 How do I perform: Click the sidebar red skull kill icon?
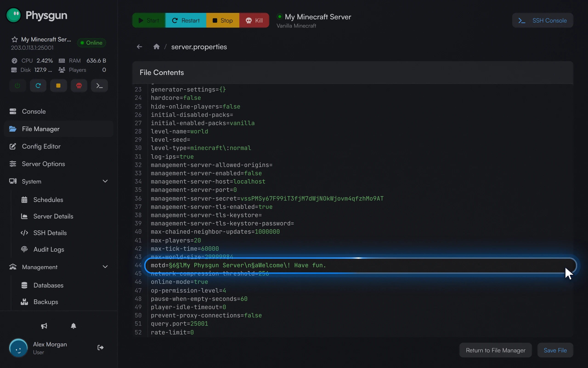tap(79, 86)
